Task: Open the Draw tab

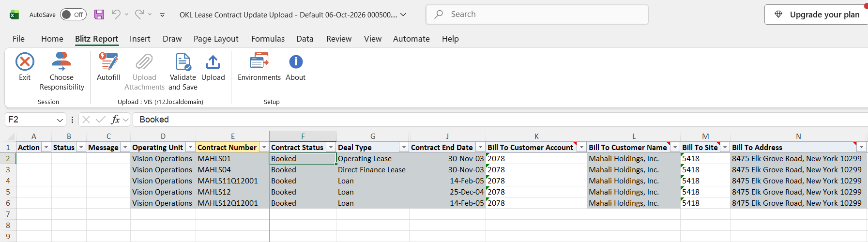Action: coord(172,39)
